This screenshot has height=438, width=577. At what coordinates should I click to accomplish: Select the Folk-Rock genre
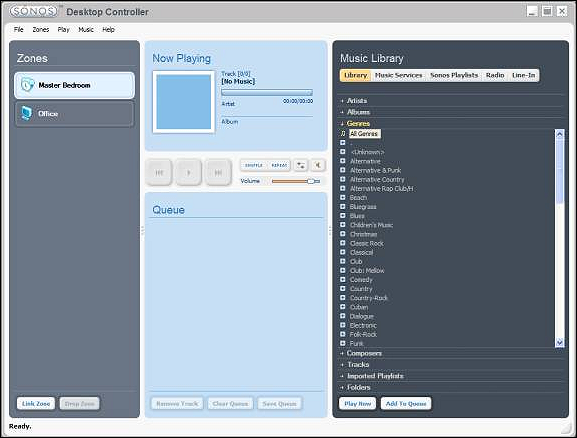363,334
